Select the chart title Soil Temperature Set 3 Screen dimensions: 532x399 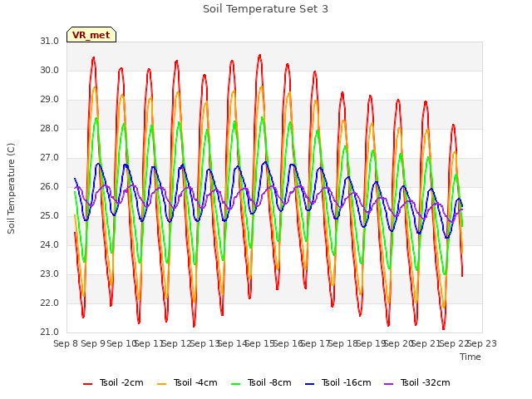click(x=266, y=9)
